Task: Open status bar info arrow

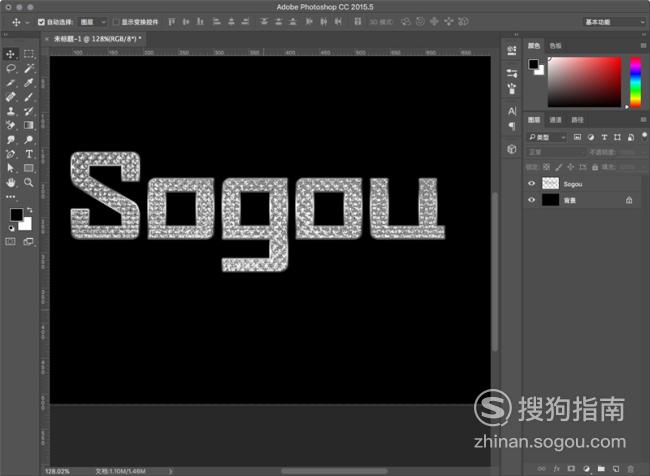Action: pyautogui.click(x=170, y=471)
